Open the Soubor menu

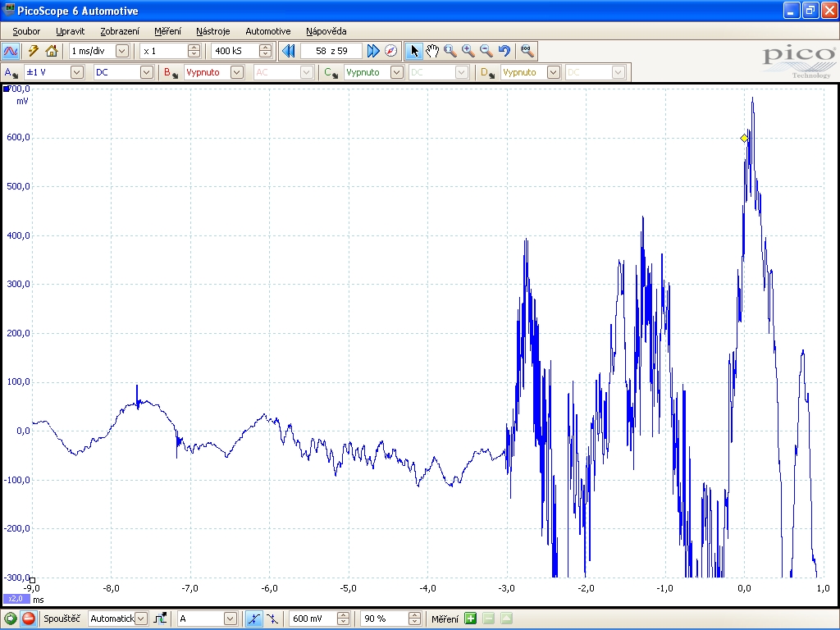(26, 31)
